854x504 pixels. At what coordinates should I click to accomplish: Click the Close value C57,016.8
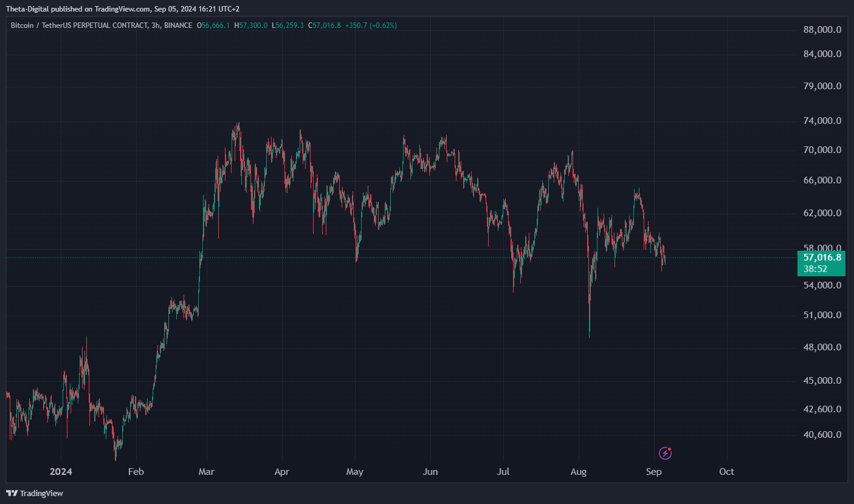click(x=325, y=26)
